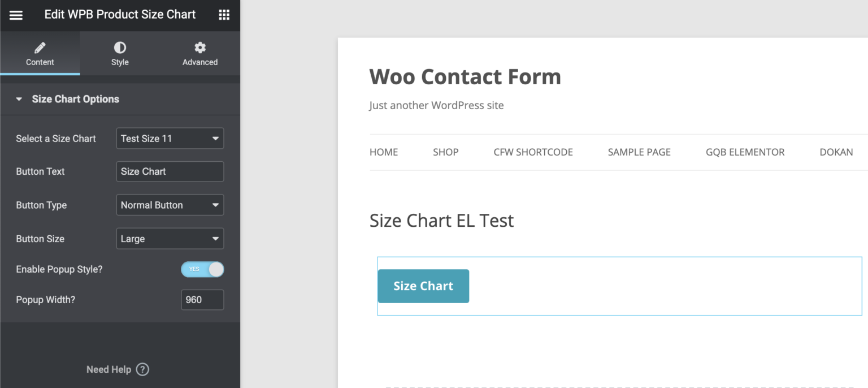Disable the Enable Popup Style toggle
Screen dimensions: 868x388
tap(202, 269)
